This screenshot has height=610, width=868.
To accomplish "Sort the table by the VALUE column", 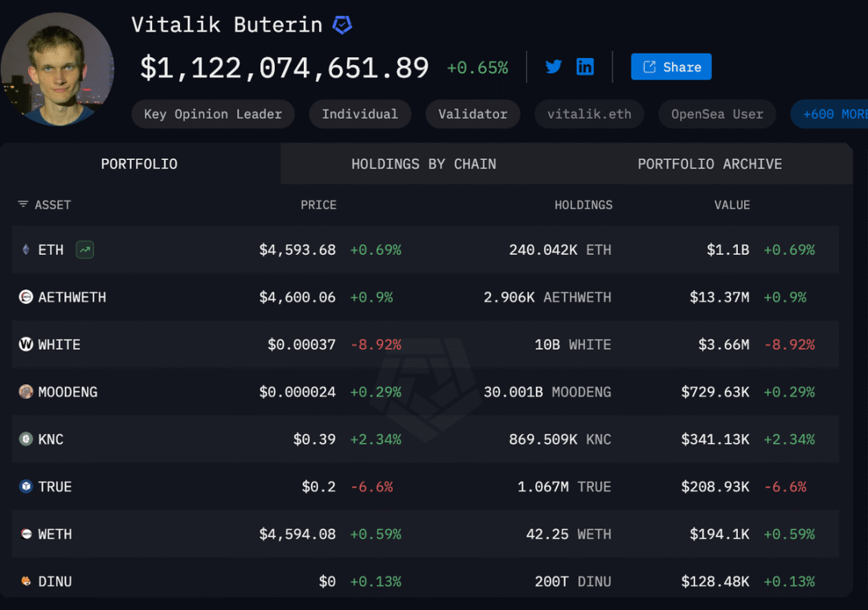I will click(731, 205).
